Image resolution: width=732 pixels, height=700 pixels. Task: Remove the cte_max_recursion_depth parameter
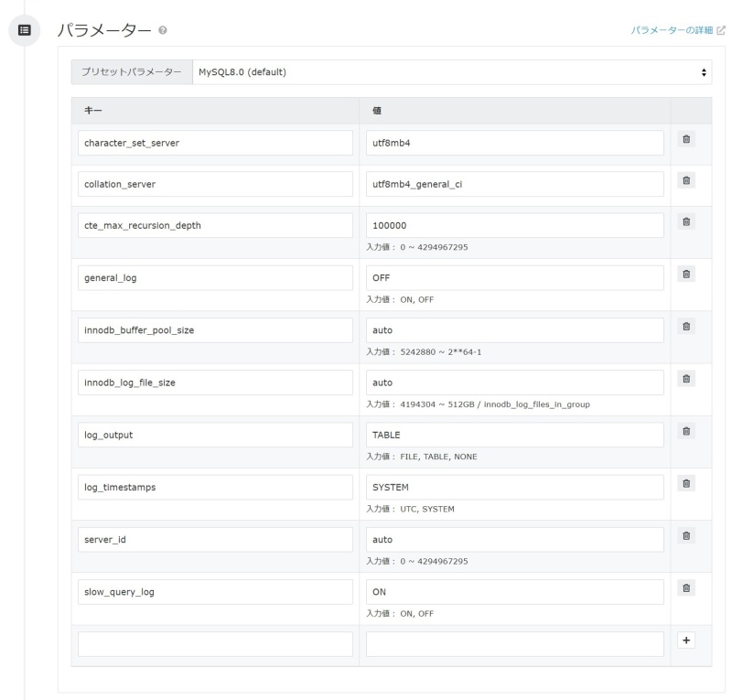tap(686, 222)
